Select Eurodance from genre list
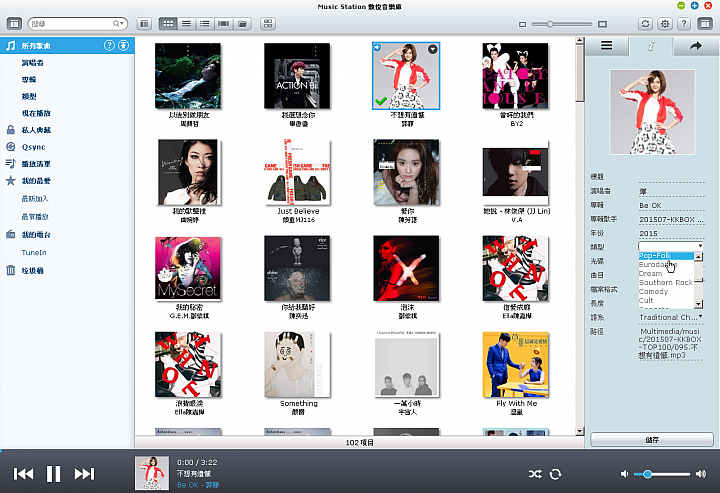This screenshot has height=493, width=720. pyautogui.click(x=665, y=264)
